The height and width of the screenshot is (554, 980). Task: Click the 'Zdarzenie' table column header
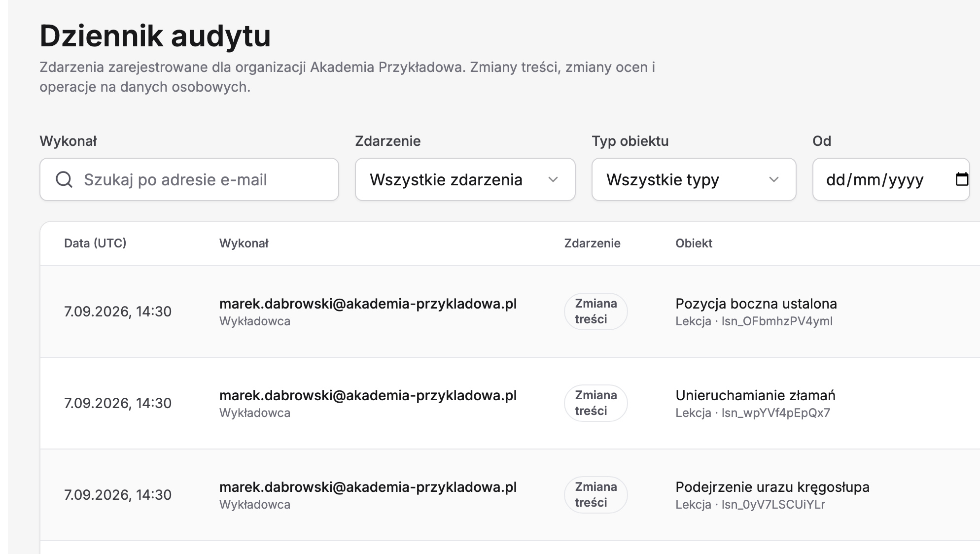(592, 243)
